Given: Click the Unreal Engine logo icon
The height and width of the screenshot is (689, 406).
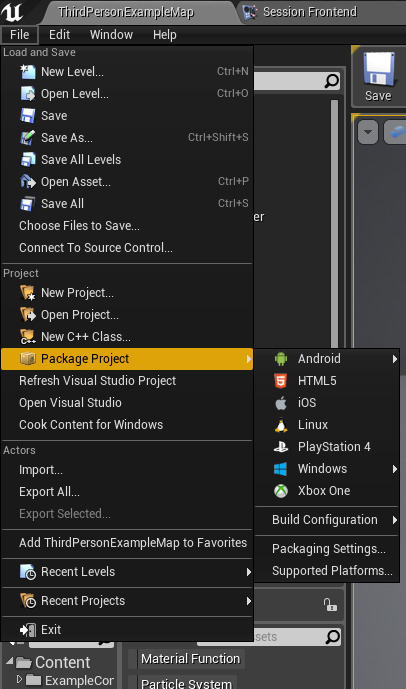Looking at the screenshot, I should tap(11, 11).
